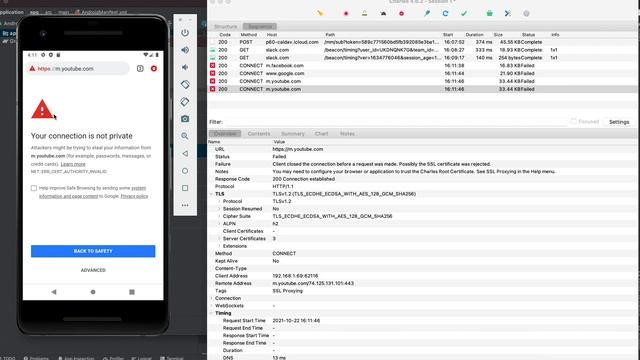Toggle the Focused checkbox in Charles filter bar
Screen dimensions: 640x360
click(x=573, y=121)
